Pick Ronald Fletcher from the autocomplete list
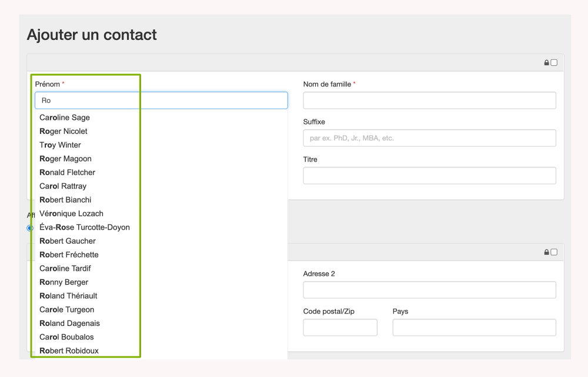 [x=67, y=172]
